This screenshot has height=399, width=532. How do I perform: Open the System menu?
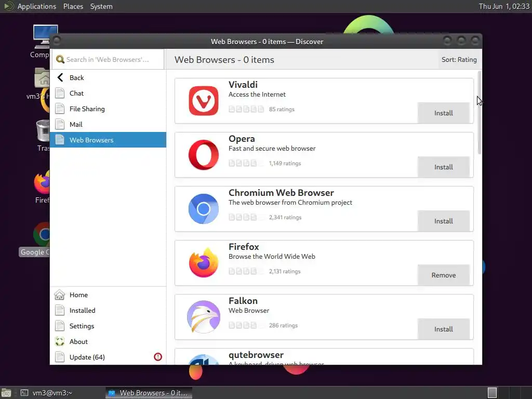click(x=101, y=6)
